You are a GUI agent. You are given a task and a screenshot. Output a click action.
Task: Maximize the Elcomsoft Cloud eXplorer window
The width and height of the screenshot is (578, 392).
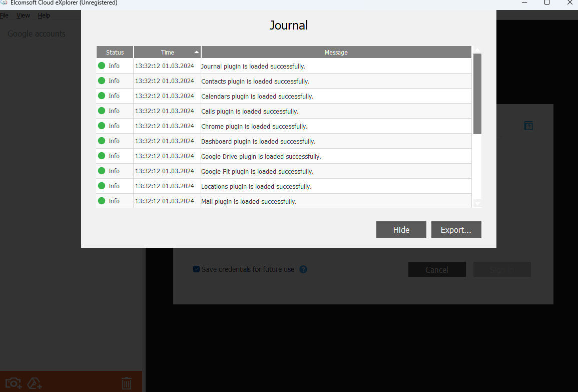[547, 3]
